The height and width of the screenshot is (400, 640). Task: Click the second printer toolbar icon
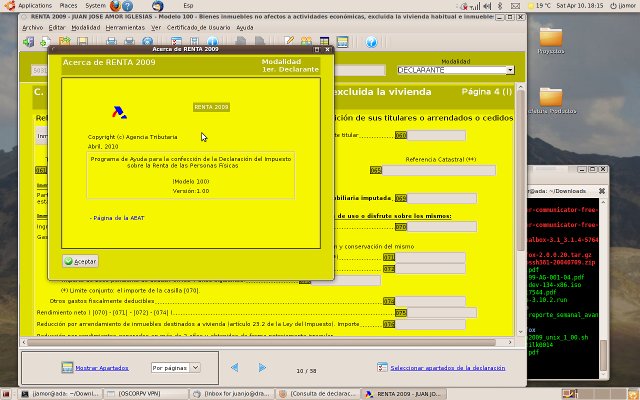[129, 41]
